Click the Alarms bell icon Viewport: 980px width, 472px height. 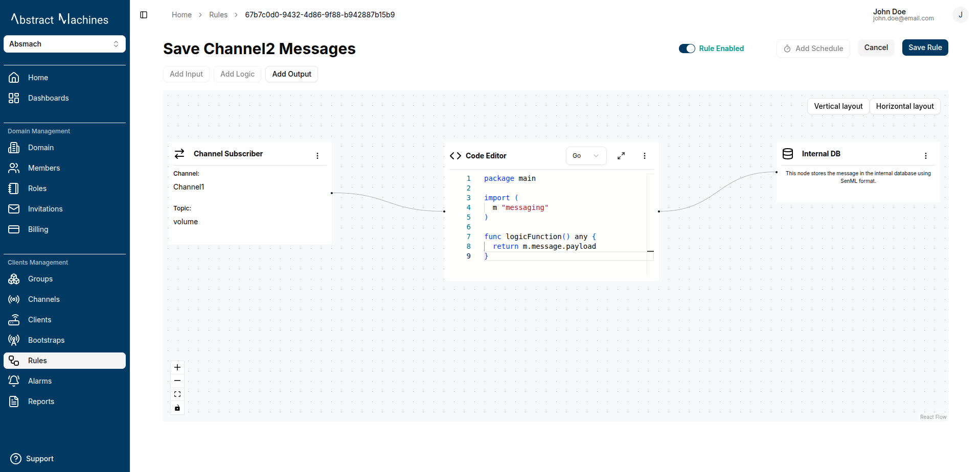tap(14, 381)
